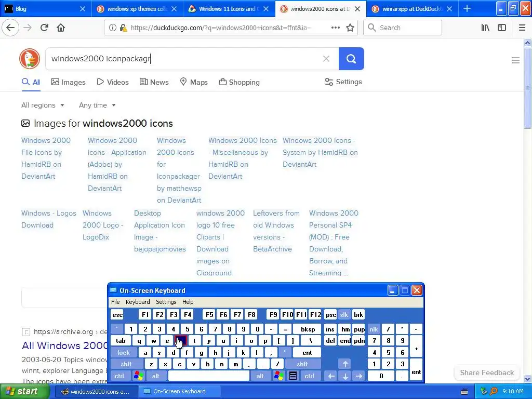Image resolution: width=532 pixels, height=399 pixels.
Task: Open Windows - Logos Download link
Action: (x=48, y=219)
